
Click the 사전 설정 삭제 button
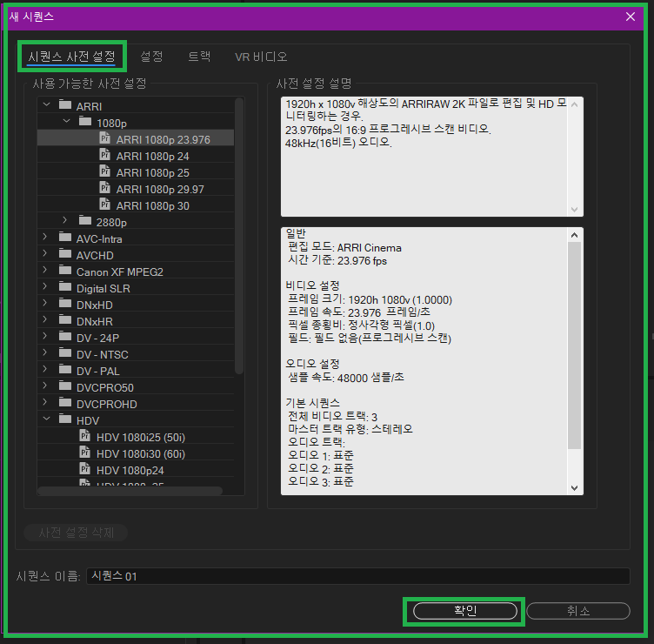pyautogui.click(x=76, y=533)
